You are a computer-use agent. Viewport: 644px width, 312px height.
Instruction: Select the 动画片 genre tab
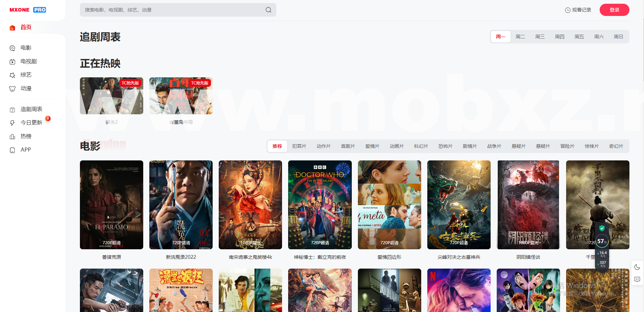397,146
